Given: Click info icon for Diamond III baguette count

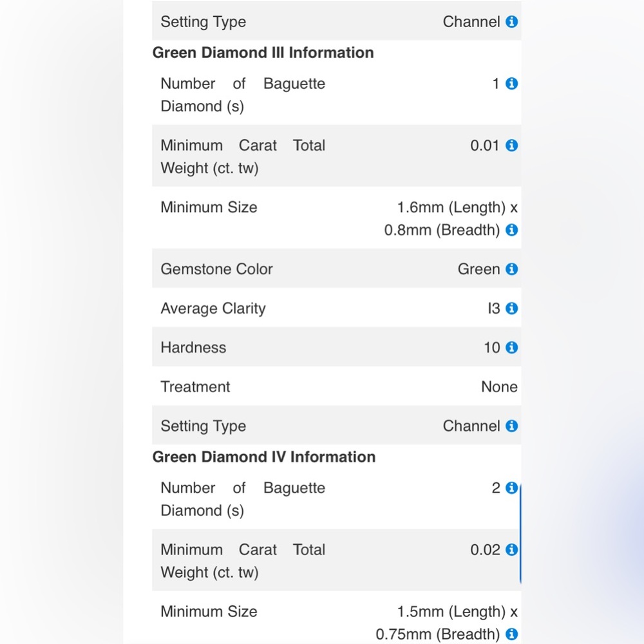Looking at the screenshot, I should coord(511,83).
